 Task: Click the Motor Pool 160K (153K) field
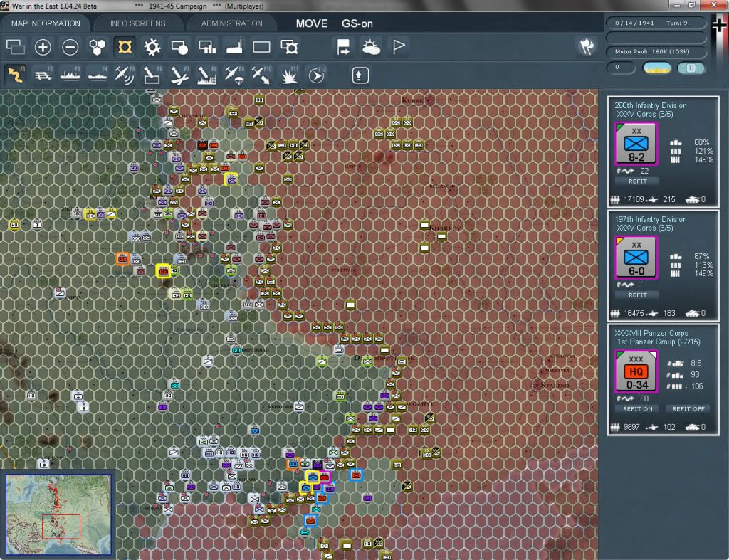point(656,51)
